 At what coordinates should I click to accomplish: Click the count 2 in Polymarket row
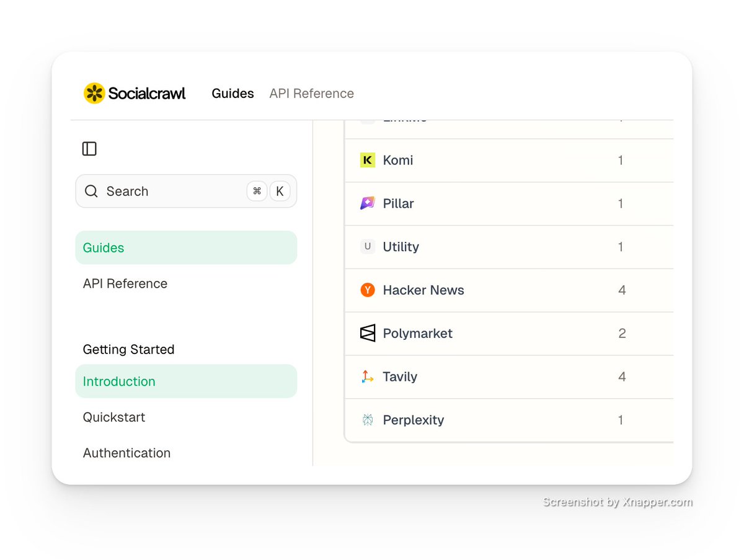[x=622, y=333]
